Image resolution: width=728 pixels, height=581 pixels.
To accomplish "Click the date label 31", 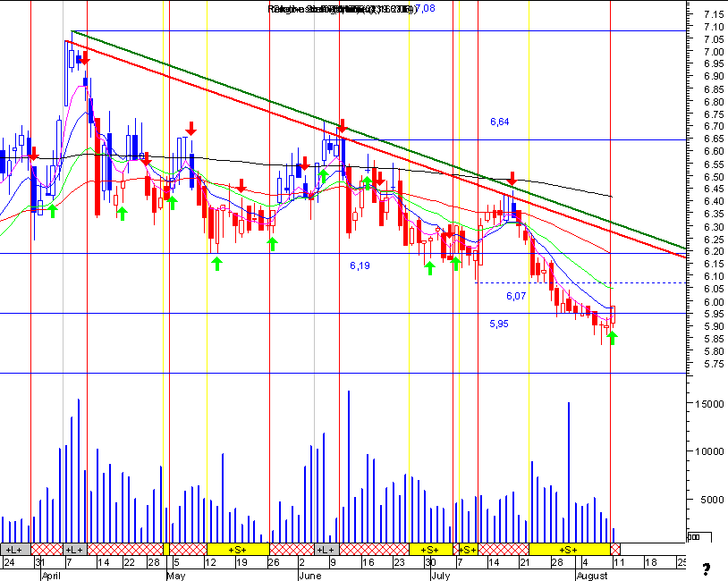I will click(x=40, y=562).
